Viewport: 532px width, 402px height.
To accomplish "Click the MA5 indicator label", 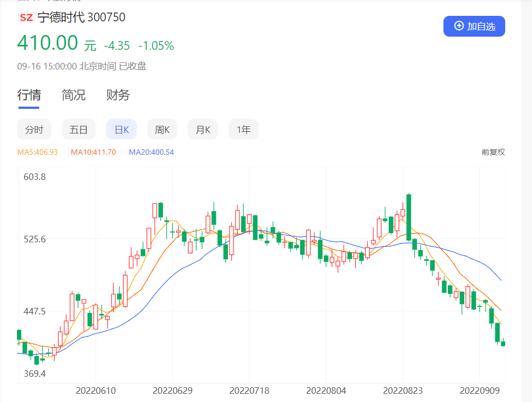I will click(x=37, y=152).
